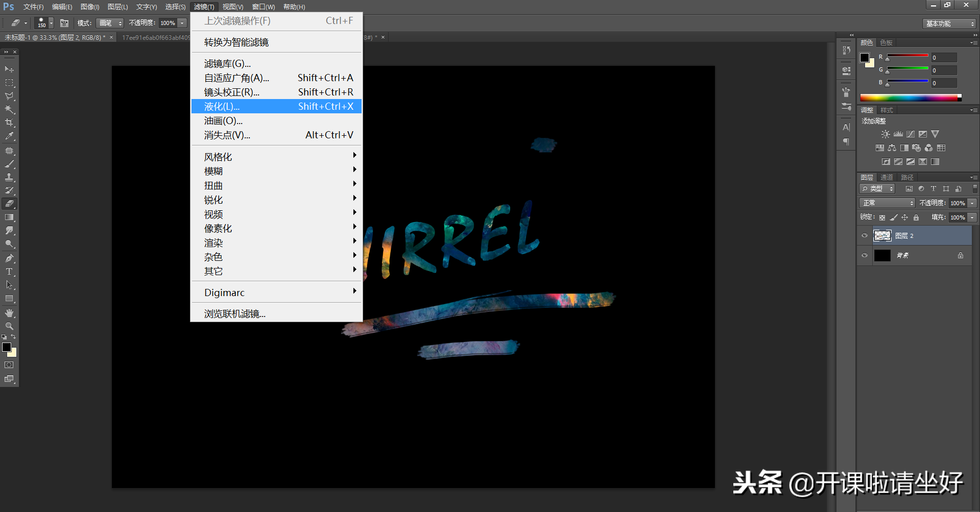
Task: Open the layer 填充 dropdown arrow
Action: [972, 217]
